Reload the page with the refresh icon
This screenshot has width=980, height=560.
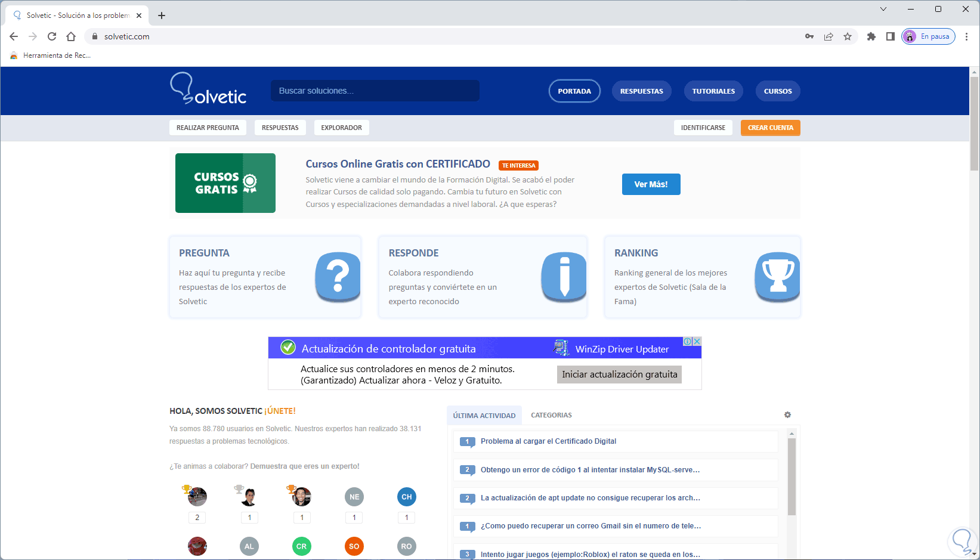(x=52, y=36)
